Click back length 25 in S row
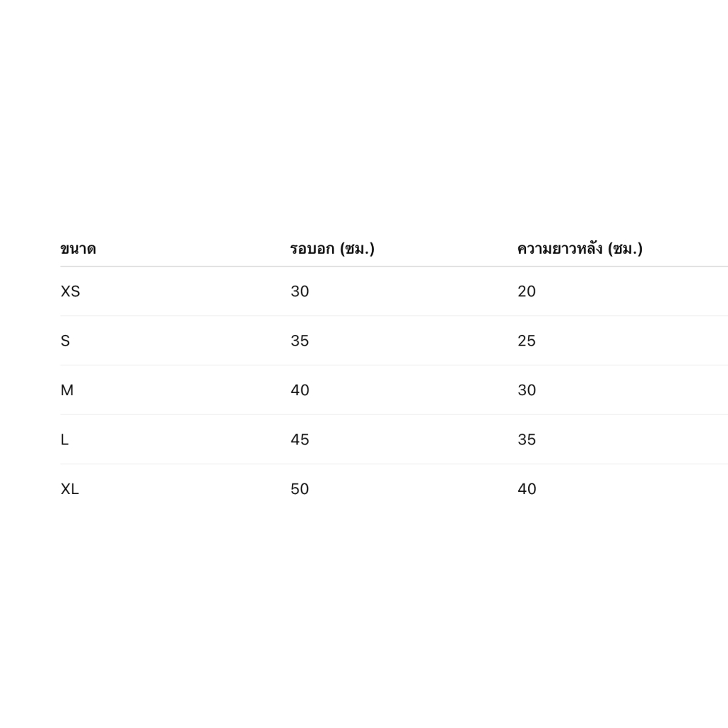The height and width of the screenshot is (728, 728). pos(527,341)
